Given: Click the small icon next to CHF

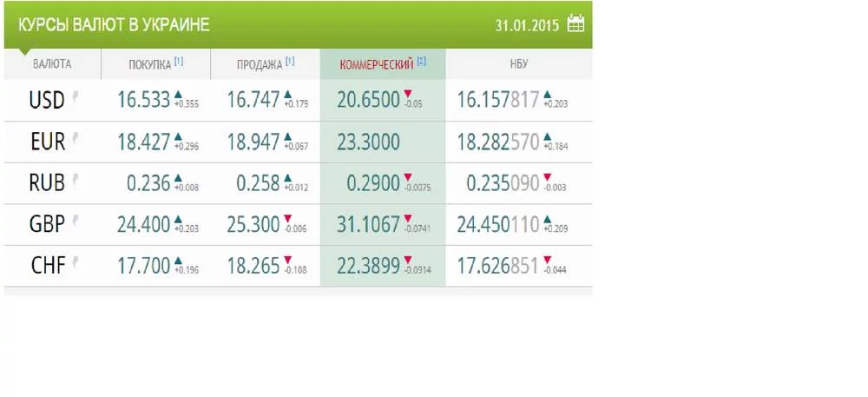Looking at the screenshot, I should point(76,263).
